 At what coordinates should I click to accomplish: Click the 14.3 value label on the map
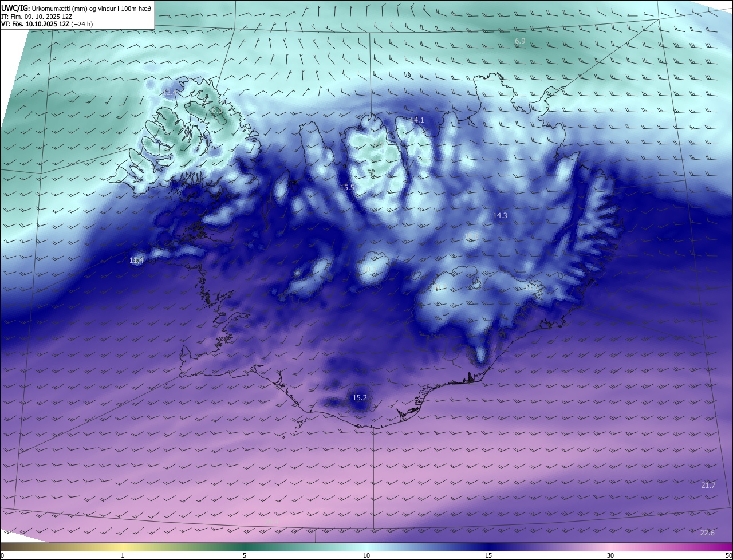click(x=500, y=215)
